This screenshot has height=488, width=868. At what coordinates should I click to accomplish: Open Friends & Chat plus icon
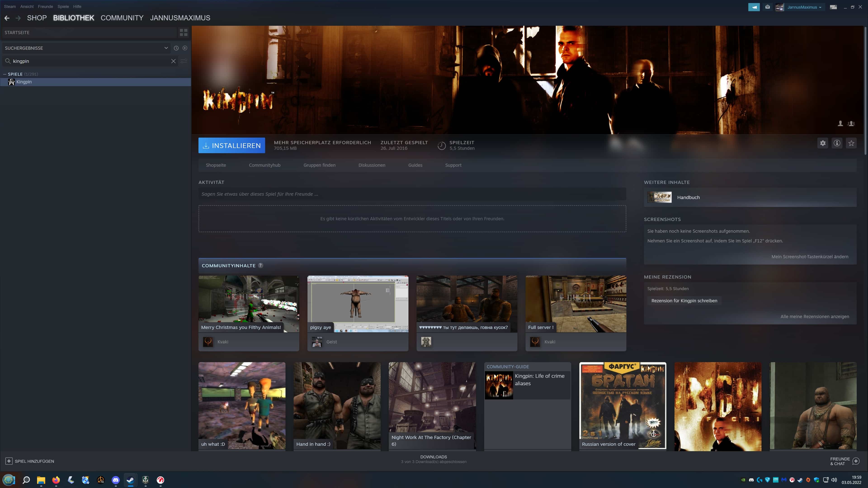pyautogui.click(x=856, y=461)
